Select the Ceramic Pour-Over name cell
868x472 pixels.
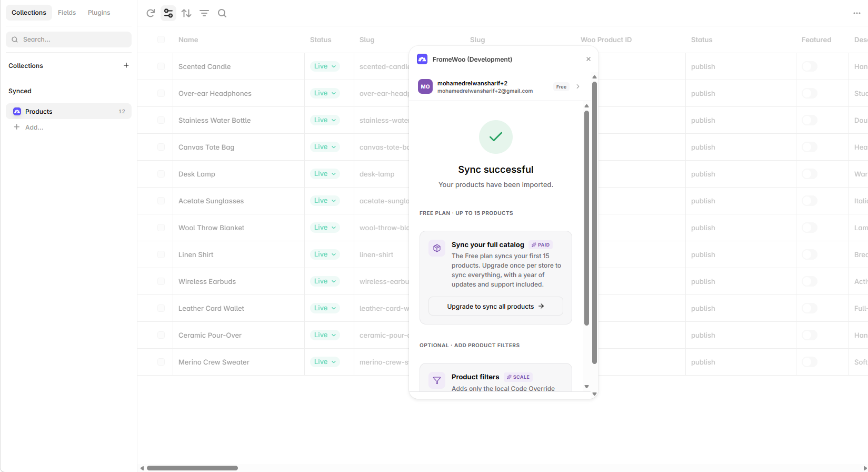238,335
